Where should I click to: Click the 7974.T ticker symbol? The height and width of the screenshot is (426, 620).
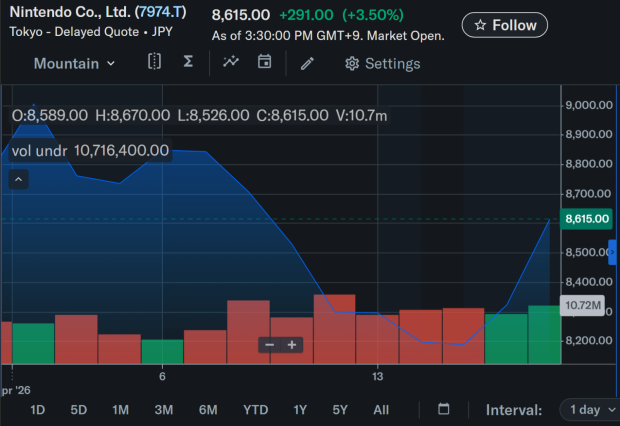pyautogui.click(x=160, y=12)
